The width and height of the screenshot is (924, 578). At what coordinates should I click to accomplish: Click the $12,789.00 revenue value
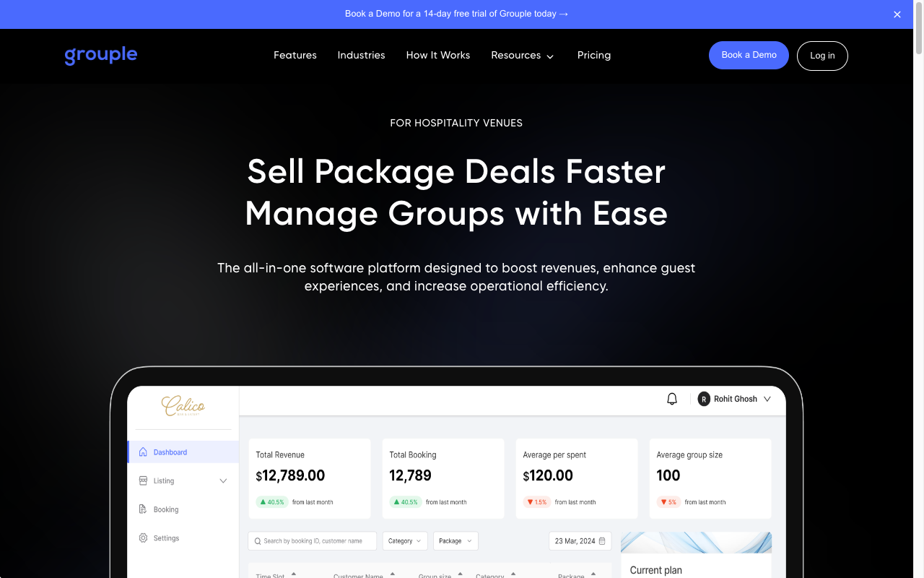point(290,475)
